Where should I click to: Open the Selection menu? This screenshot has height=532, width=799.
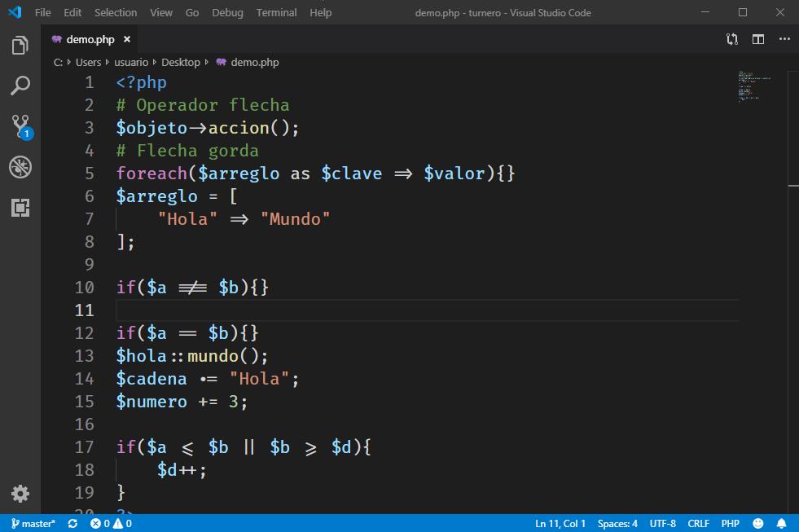tap(116, 13)
